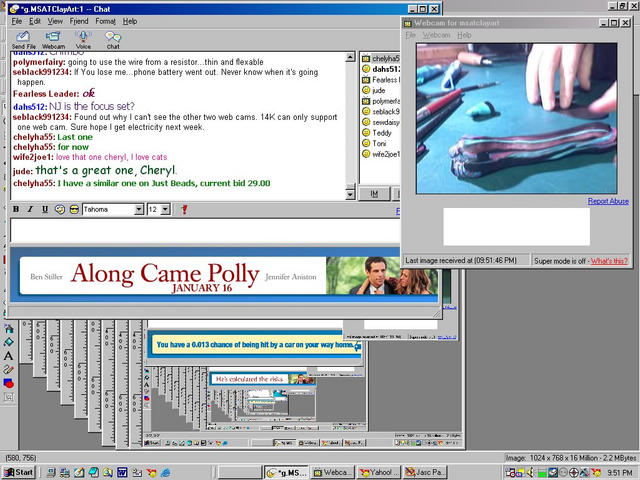Open the Help menu in the webcam window

pyautogui.click(x=464, y=35)
